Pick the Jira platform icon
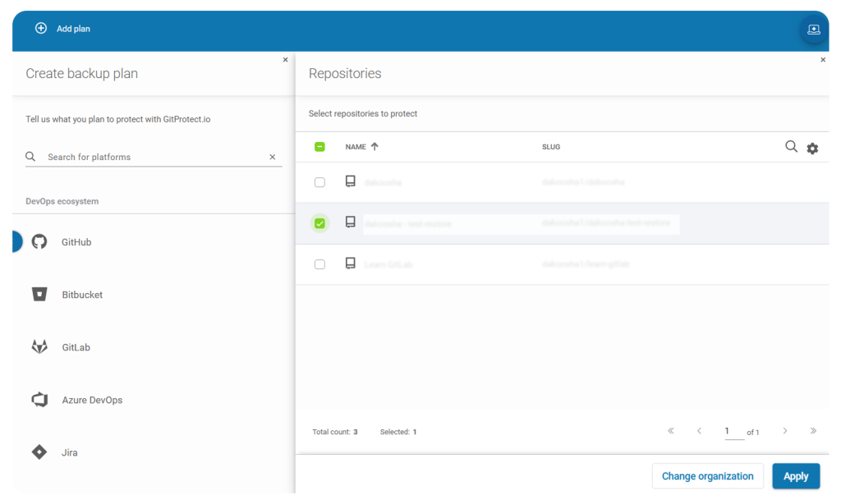This screenshot has height=504, width=841. click(39, 451)
